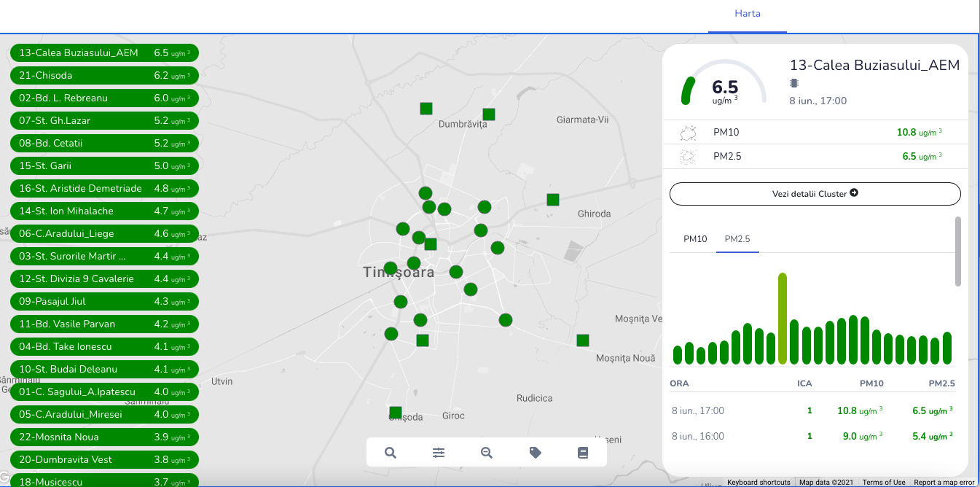Open Terms of Use map link
Viewport: 980px width, 487px height.
pyautogui.click(x=883, y=482)
